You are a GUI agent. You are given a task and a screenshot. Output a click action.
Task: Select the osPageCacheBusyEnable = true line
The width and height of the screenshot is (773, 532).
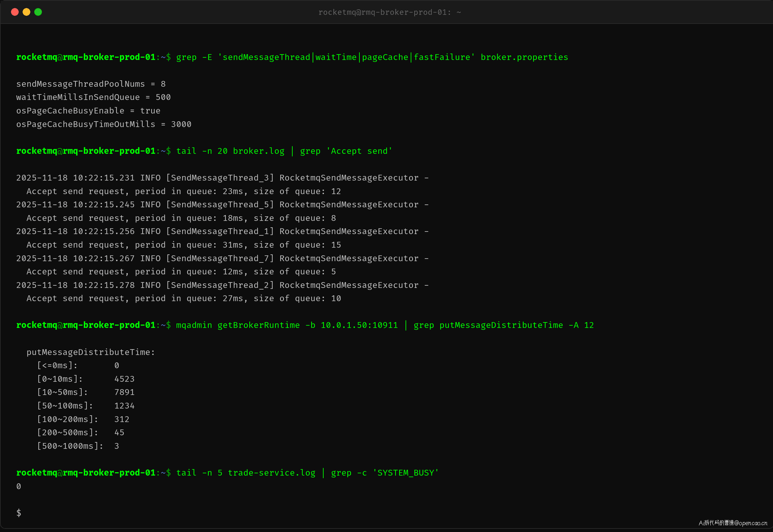click(88, 111)
